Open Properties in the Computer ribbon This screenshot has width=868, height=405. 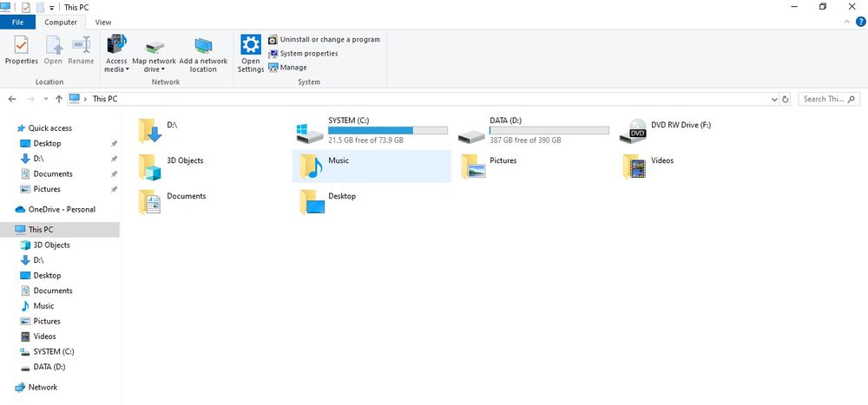[x=21, y=50]
